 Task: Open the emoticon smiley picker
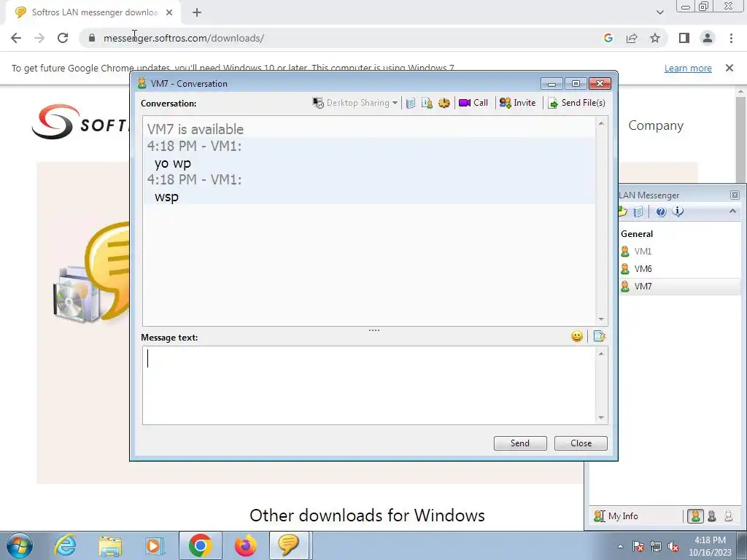(577, 337)
